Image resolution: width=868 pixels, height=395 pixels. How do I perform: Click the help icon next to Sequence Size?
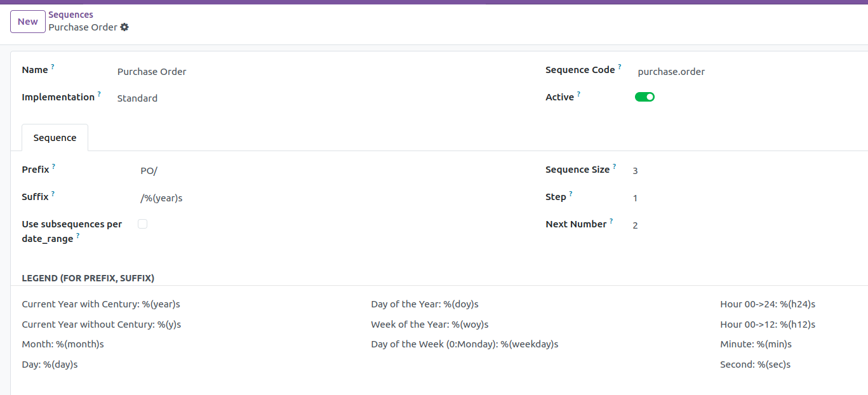point(615,166)
